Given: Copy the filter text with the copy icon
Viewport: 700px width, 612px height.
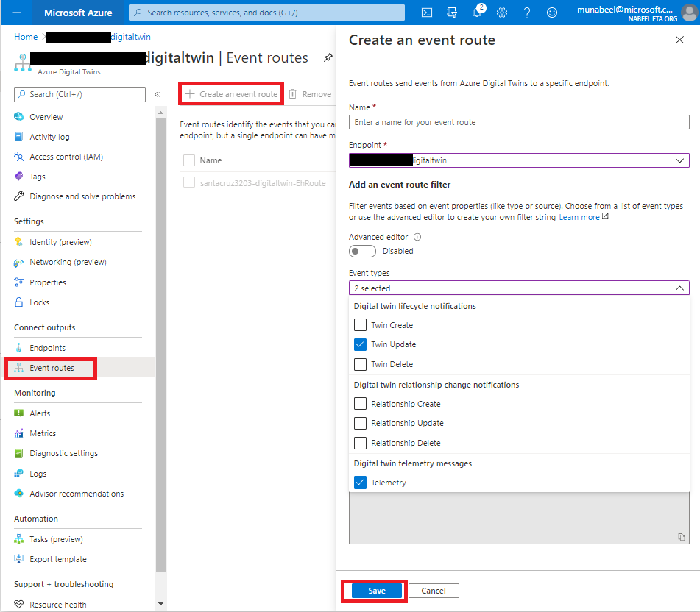Looking at the screenshot, I should pos(682,537).
